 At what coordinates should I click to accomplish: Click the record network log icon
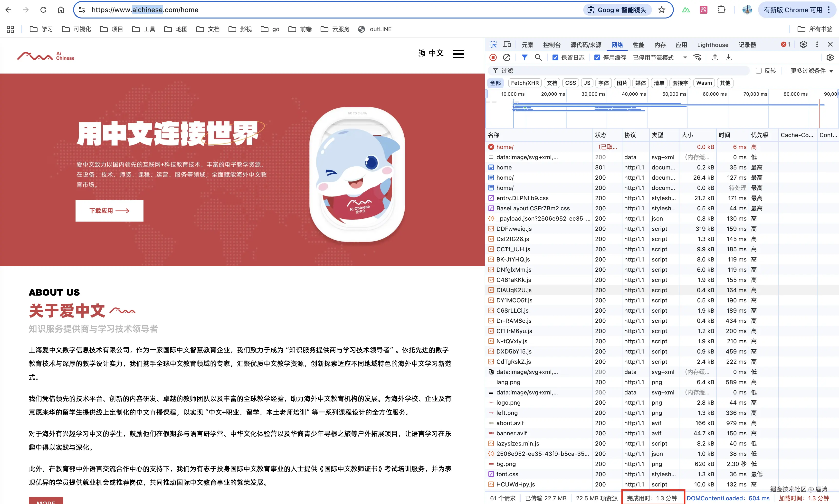493,57
